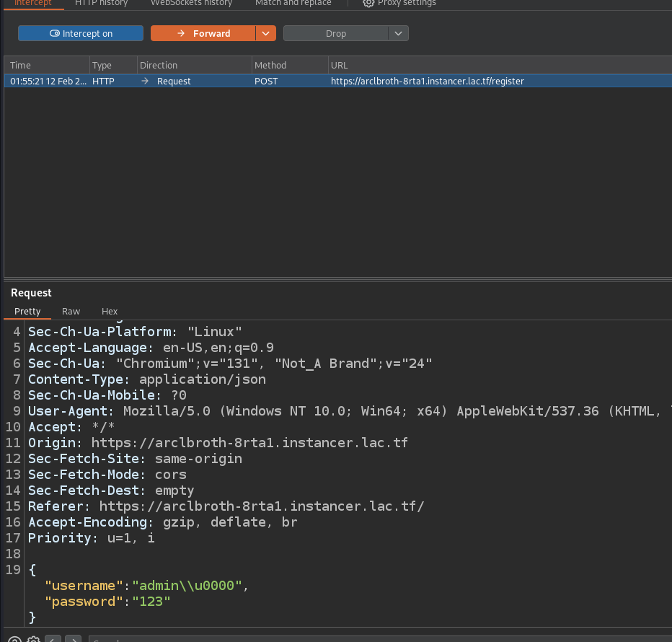Open the Match and replace tab
The image size is (672, 642).
point(293,3)
